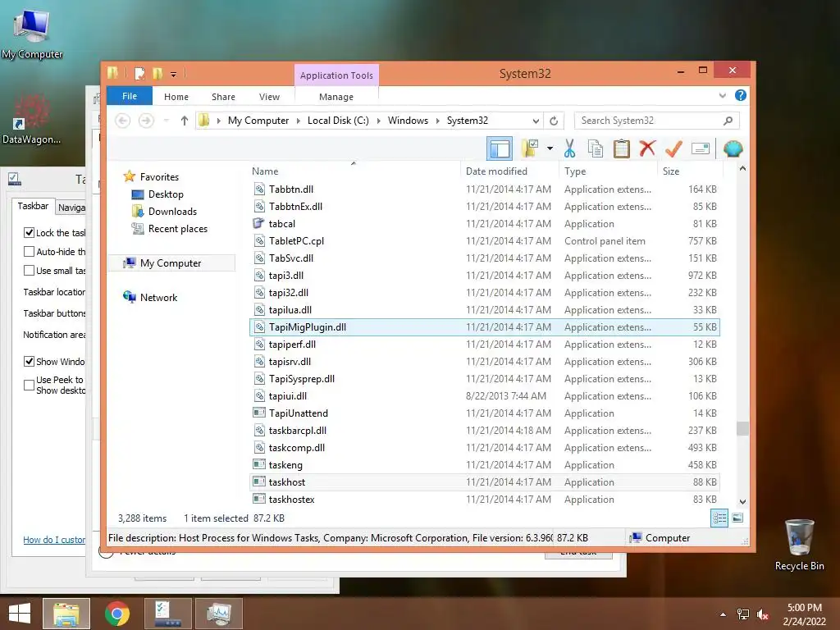Open the customize quick access dropdown
The width and height of the screenshot is (840, 630).
point(174,75)
